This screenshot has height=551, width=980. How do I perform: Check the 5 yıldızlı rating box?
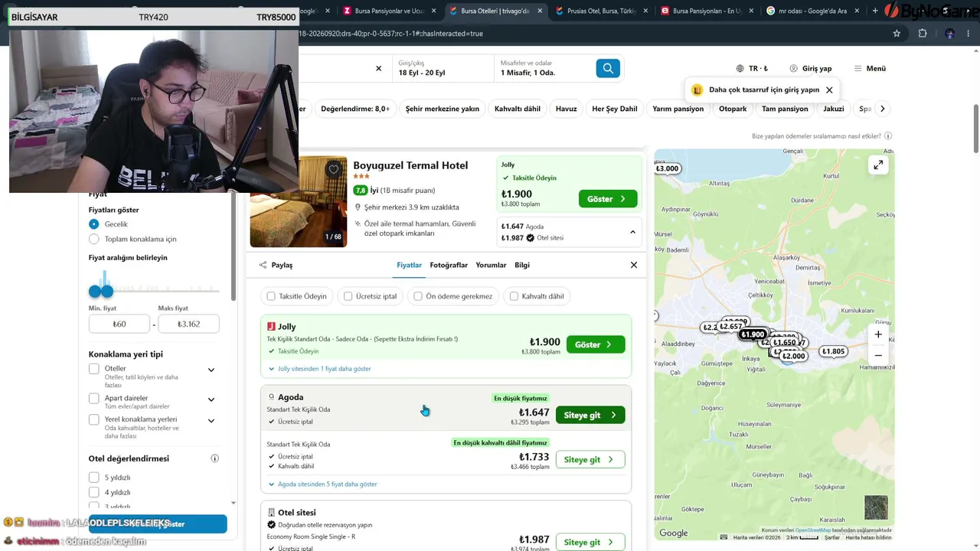[x=94, y=478]
